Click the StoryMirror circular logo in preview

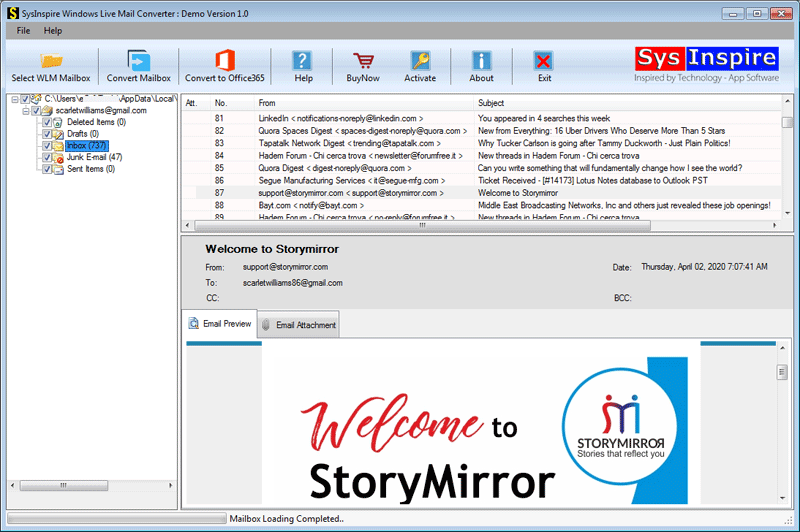(620, 426)
